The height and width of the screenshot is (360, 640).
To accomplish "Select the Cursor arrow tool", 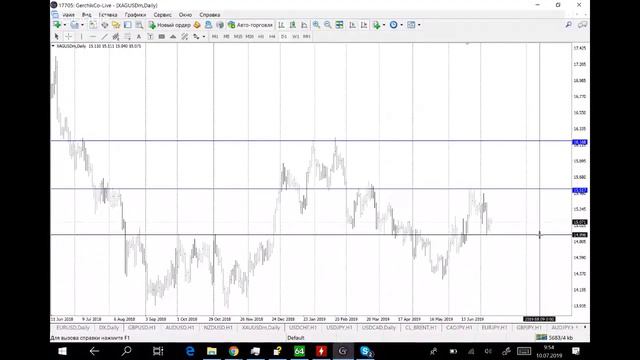I will 56,36.
